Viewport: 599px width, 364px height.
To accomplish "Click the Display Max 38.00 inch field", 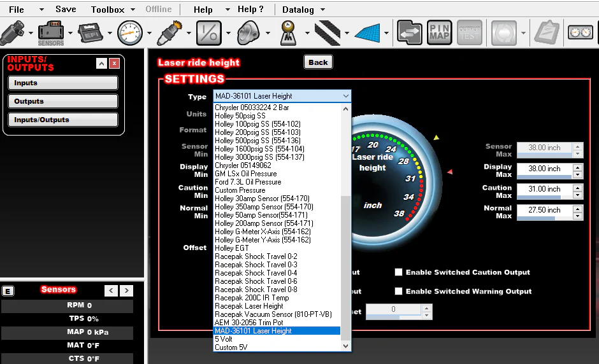I will click(x=544, y=169).
